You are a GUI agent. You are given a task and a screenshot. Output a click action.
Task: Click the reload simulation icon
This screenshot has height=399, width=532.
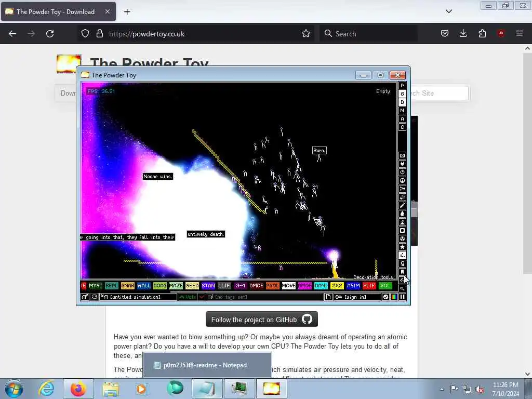(x=95, y=297)
